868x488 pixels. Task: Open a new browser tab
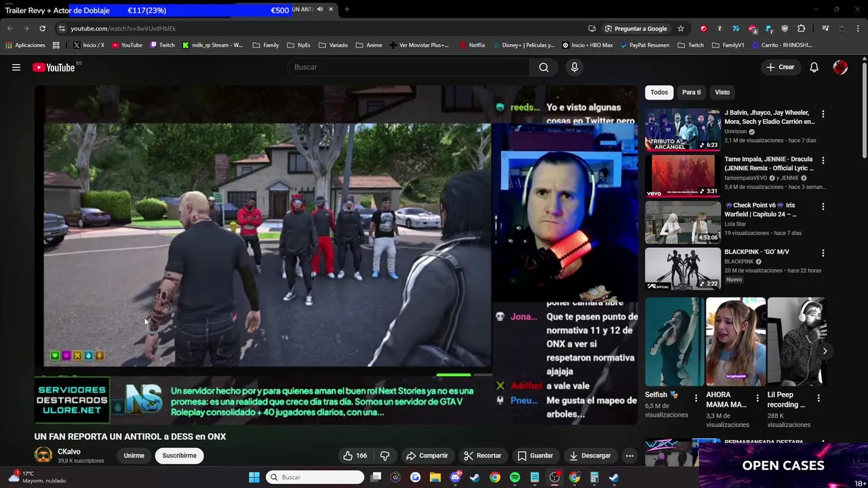[347, 9]
